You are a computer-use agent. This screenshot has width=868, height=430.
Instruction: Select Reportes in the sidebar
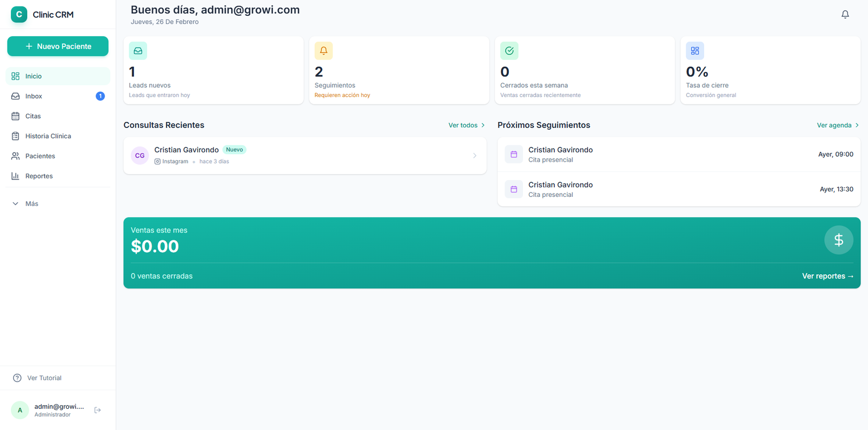39,176
